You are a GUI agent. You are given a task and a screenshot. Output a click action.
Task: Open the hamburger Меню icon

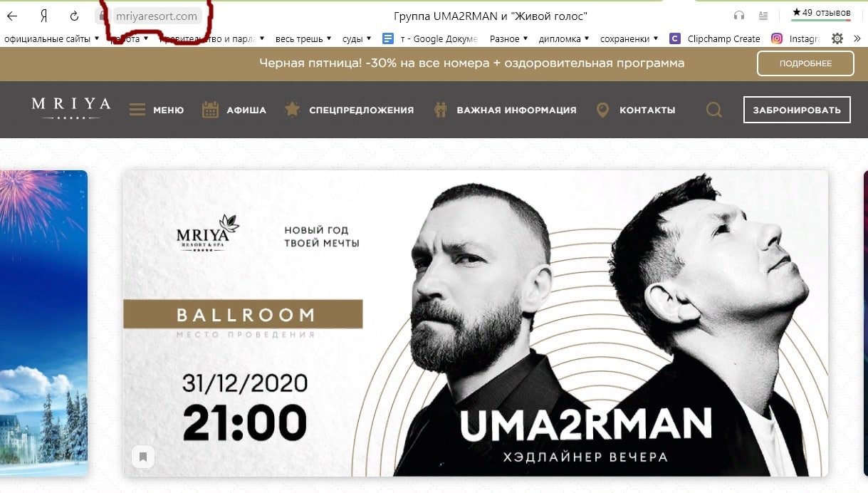pos(137,110)
